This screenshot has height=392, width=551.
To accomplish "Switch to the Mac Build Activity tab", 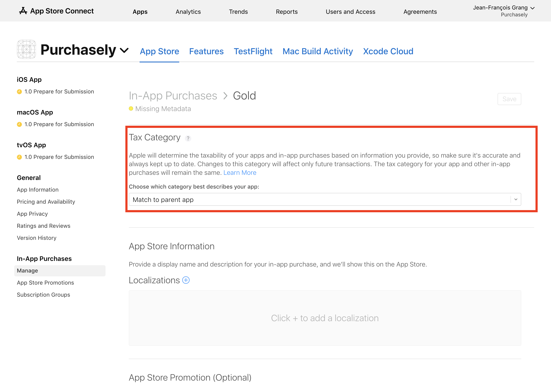I will (x=318, y=51).
